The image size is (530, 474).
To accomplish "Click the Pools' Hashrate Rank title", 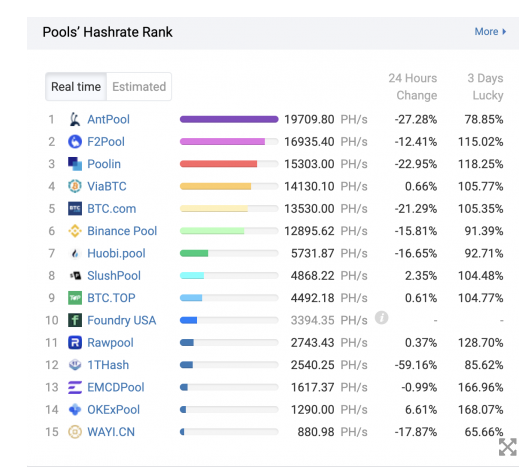I will pyautogui.click(x=107, y=32).
